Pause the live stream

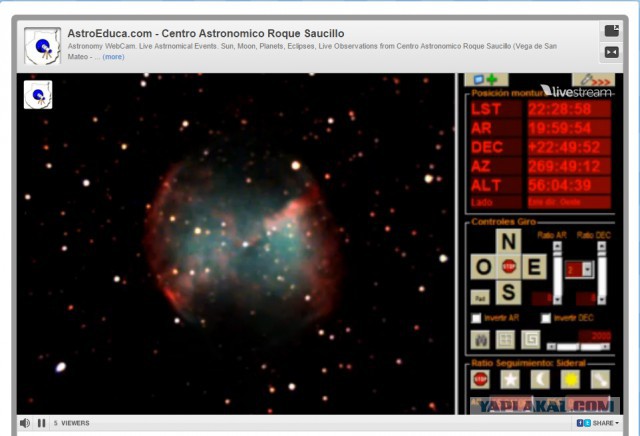(42, 423)
